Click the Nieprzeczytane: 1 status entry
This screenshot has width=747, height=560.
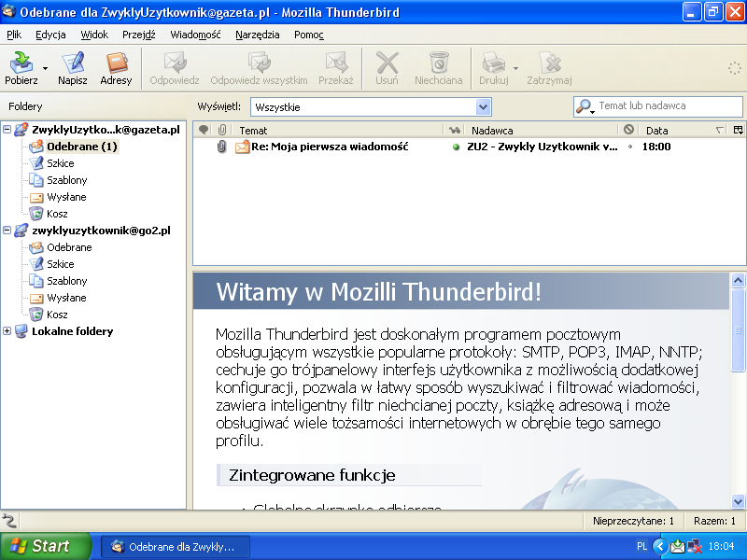(633, 521)
